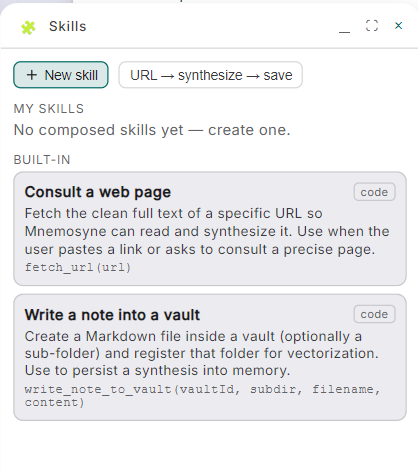The height and width of the screenshot is (472, 418).
Task: Close the Skills panel
Action: 398,26
